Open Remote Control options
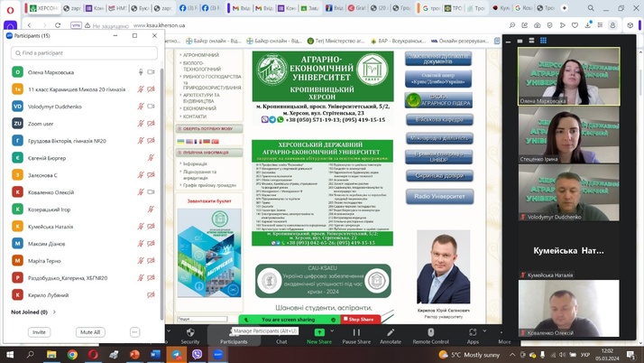Viewport: 644px width, 363px height. pyautogui.click(x=430, y=336)
